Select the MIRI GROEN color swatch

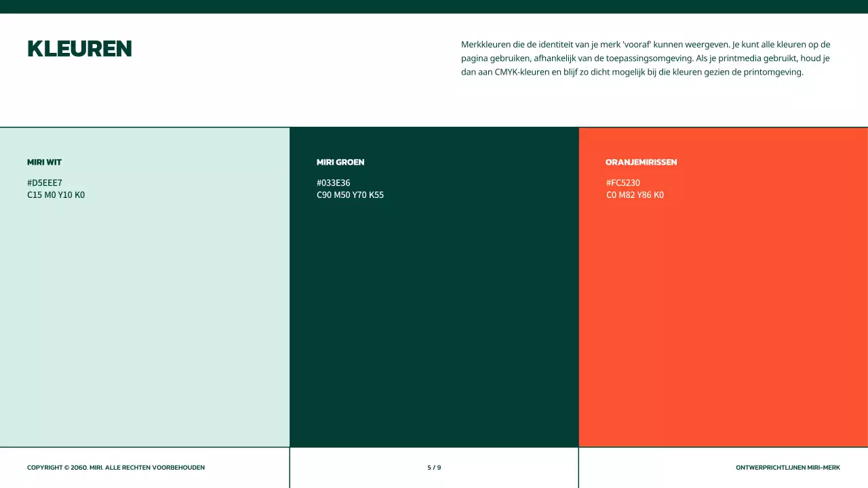(434, 305)
